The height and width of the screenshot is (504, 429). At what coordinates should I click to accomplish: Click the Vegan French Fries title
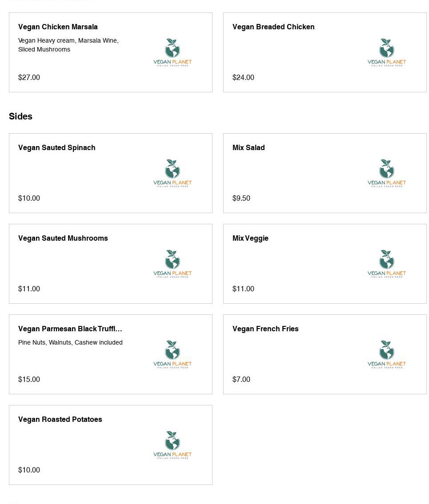(265, 329)
